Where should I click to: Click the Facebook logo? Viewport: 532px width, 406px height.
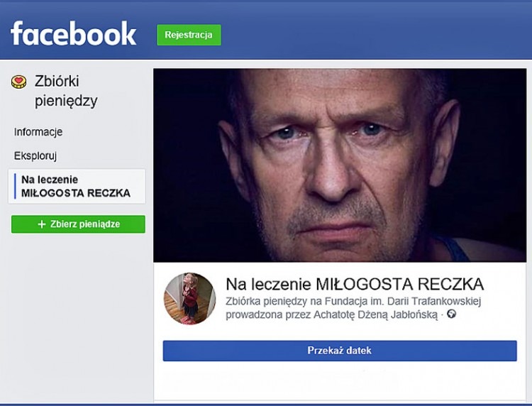click(x=73, y=33)
